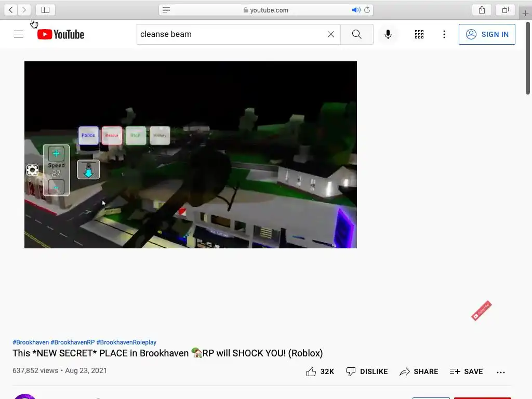Open a new Safari tab
Image resolution: width=532 pixels, height=399 pixels.
(x=525, y=14)
